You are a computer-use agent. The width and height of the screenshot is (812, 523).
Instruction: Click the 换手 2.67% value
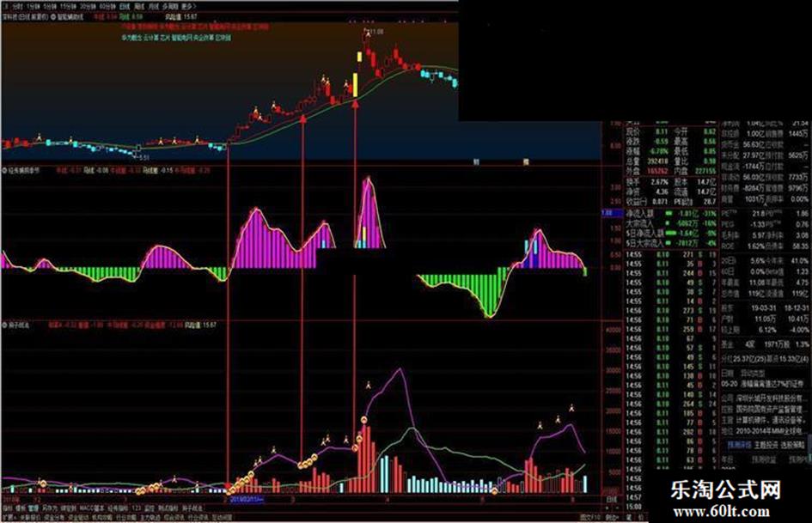[x=660, y=182]
